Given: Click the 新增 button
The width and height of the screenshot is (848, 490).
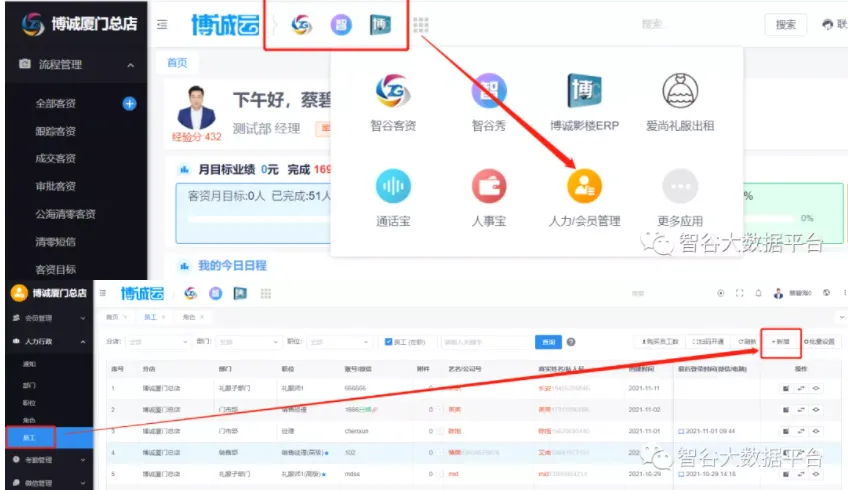Looking at the screenshot, I should tap(780, 341).
